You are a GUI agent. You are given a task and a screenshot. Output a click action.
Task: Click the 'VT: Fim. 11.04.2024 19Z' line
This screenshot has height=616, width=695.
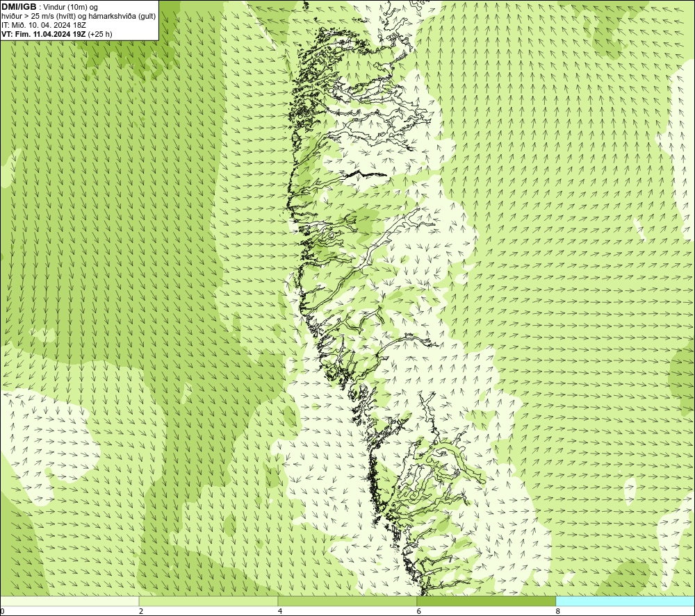[57, 34]
